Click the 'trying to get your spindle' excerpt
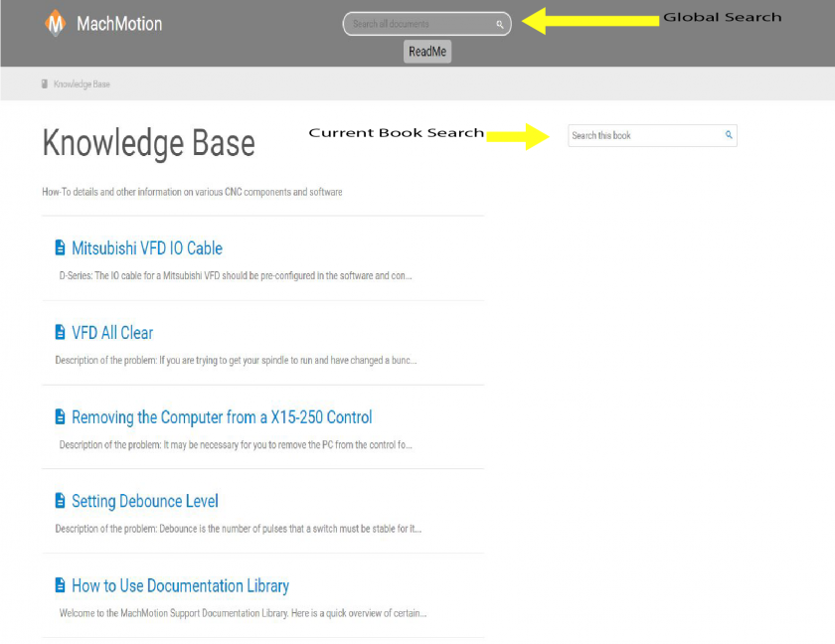Image resolution: width=835 pixels, height=644 pixels. tap(236, 361)
